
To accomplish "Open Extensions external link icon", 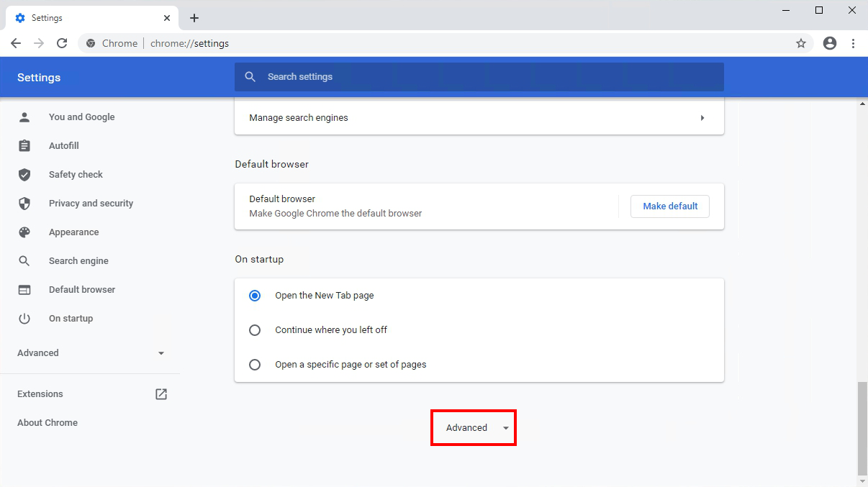I will 161,394.
